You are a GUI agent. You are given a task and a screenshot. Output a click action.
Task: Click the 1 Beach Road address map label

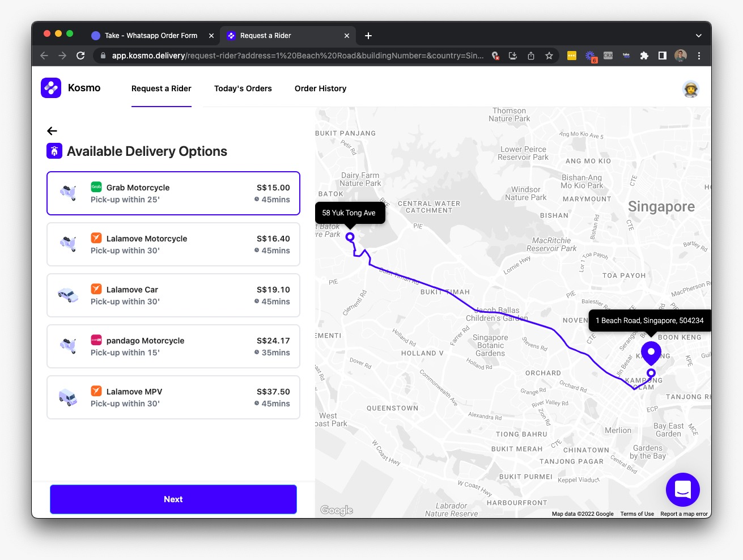[x=649, y=321]
